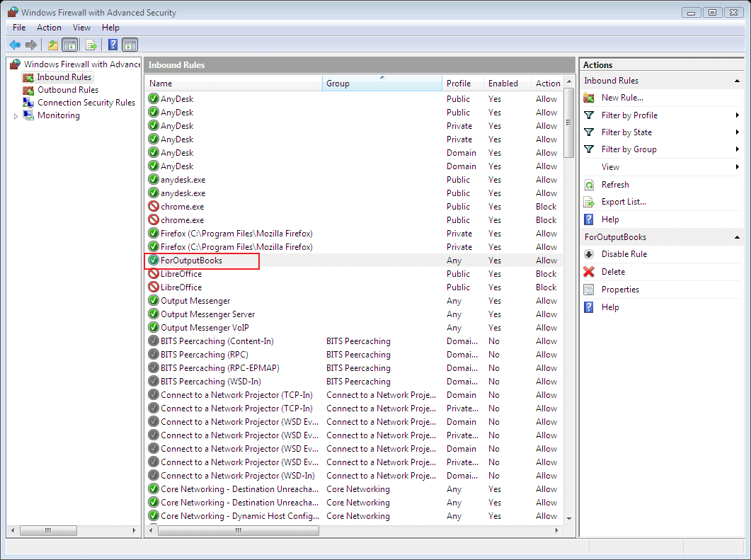Toggle the Show/Hide Console Tree toolbar icon
The image size is (751, 560).
click(x=70, y=45)
